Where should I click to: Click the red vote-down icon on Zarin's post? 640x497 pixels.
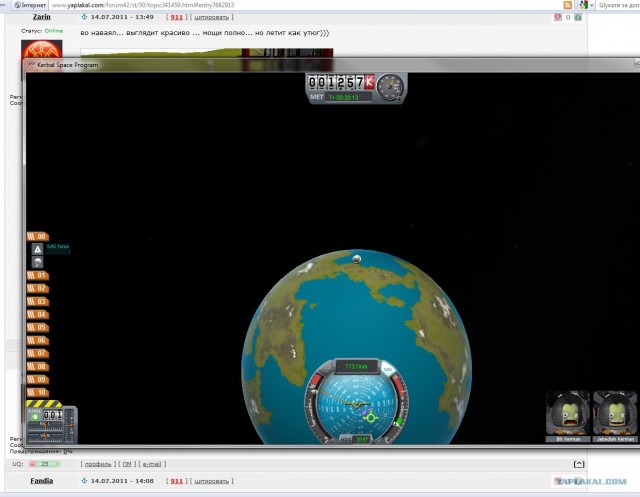[x=558, y=17]
